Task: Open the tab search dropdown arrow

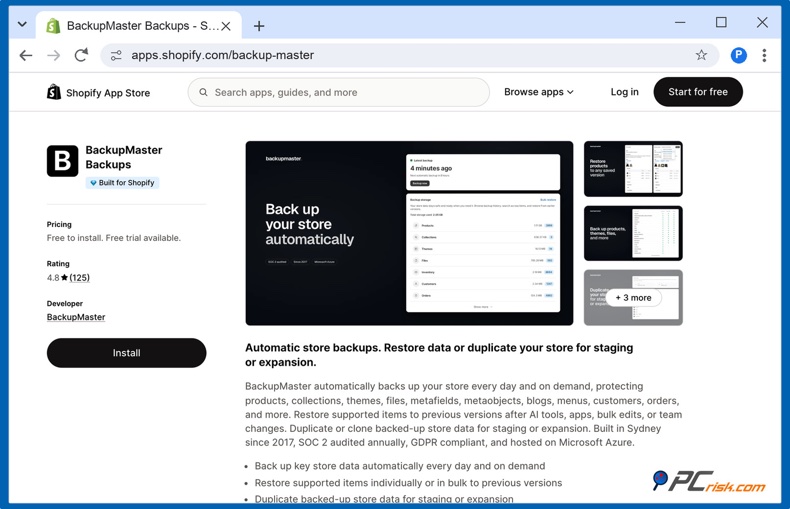Action: pyautogui.click(x=22, y=24)
